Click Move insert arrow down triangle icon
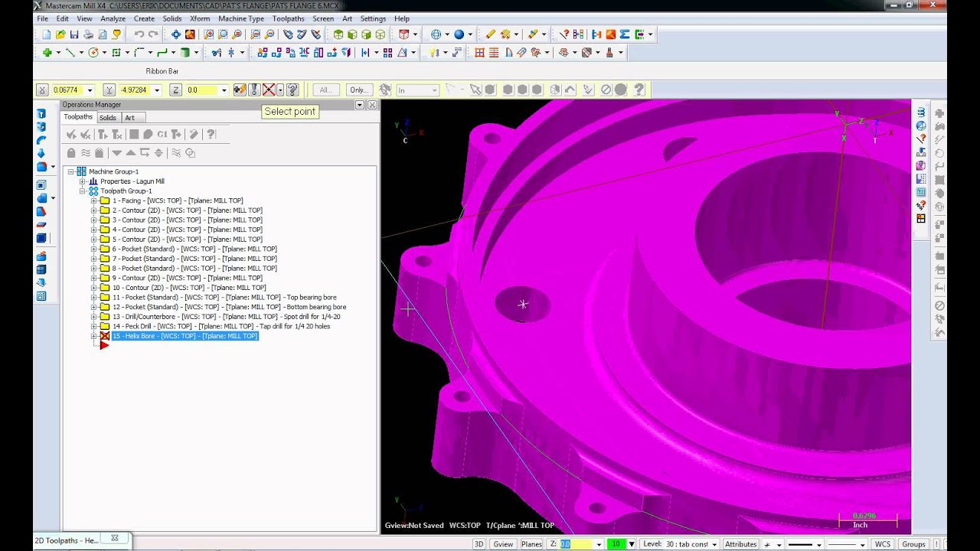Image resolution: width=980 pixels, height=551 pixels. pos(116,153)
